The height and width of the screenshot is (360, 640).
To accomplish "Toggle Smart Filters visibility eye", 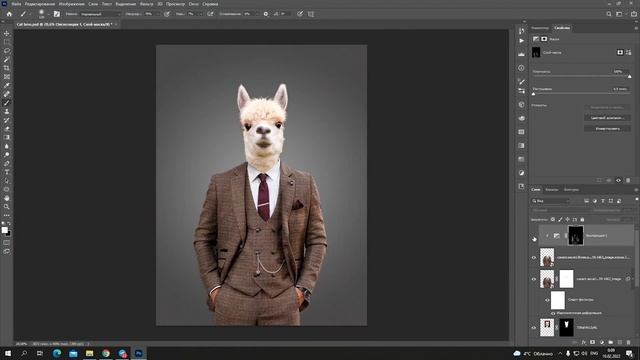I will pyautogui.click(x=547, y=300).
